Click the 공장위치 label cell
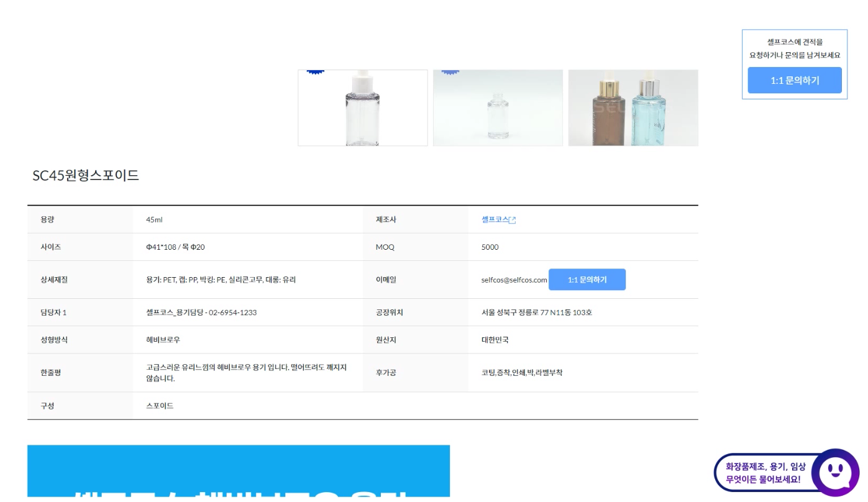This screenshot has height=502, width=868. (416, 313)
